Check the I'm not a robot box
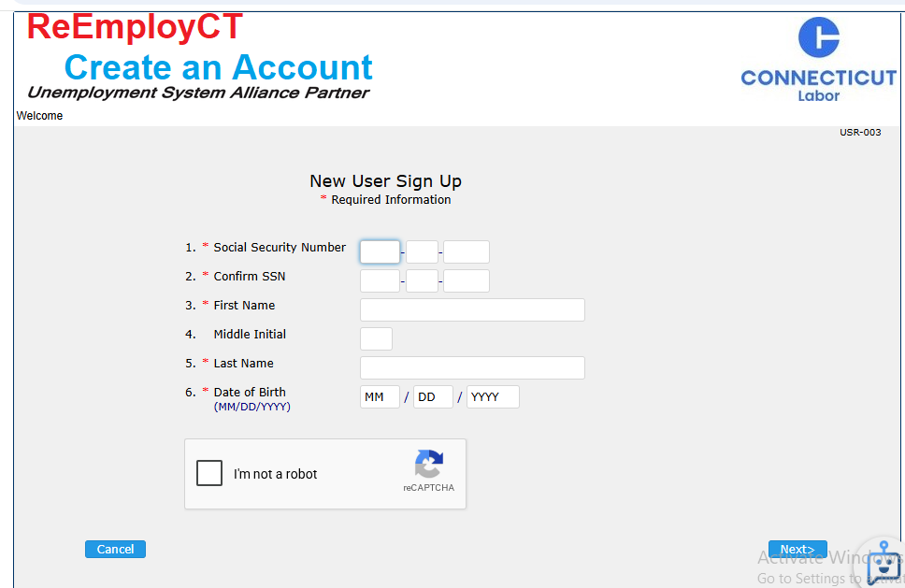 click(208, 473)
